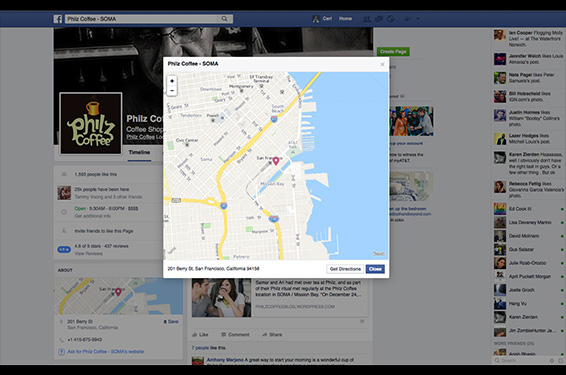Click the View Reviews link
This screenshot has height=375, width=566.
click(88, 253)
